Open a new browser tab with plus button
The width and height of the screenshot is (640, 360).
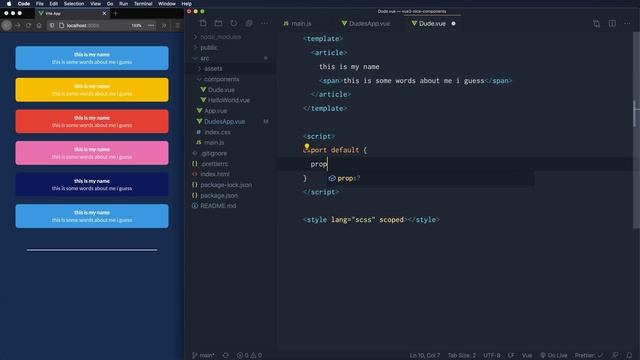(x=116, y=13)
